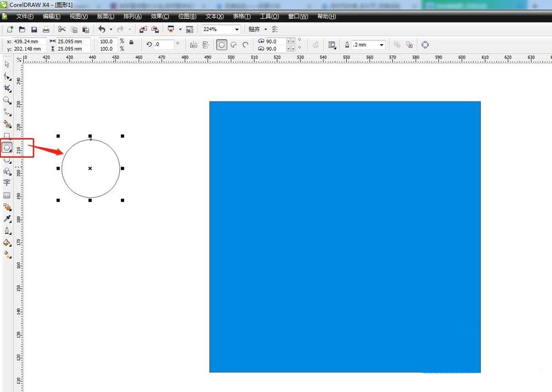Click the x-position input field
The height and width of the screenshot is (392, 552).
(26, 40)
